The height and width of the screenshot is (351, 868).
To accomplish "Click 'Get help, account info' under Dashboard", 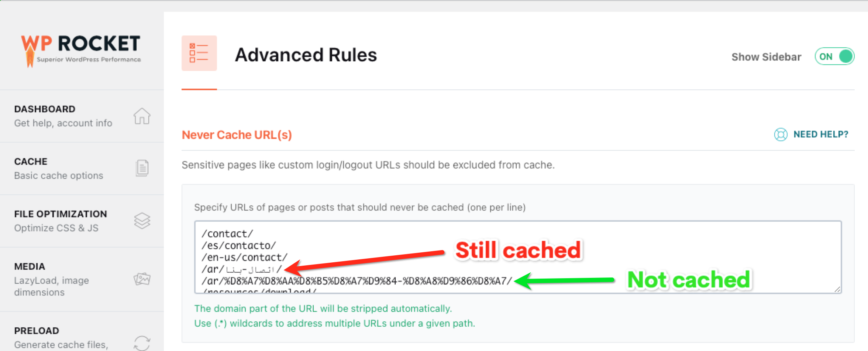I will (63, 123).
